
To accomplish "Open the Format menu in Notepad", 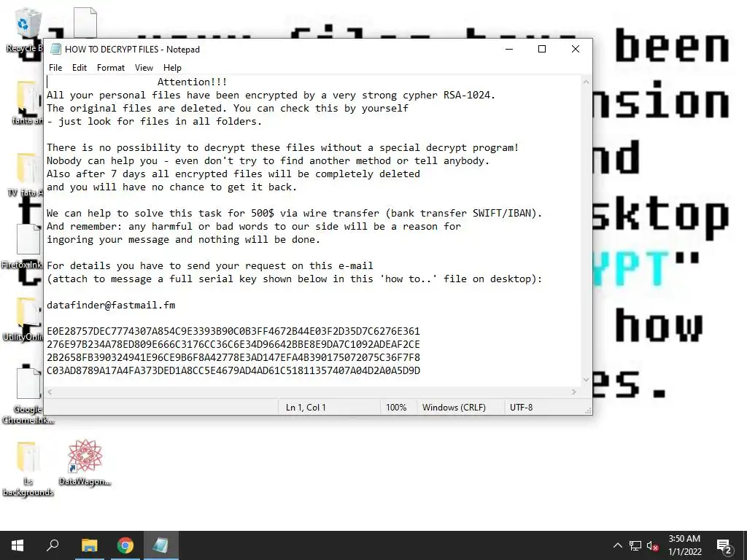I will click(x=111, y=68).
